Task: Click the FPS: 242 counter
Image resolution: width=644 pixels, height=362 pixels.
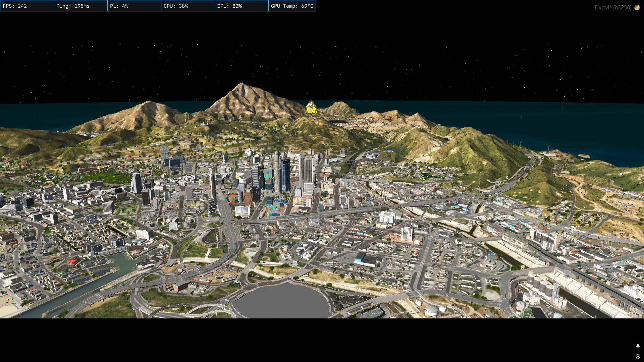Action: coord(27,6)
